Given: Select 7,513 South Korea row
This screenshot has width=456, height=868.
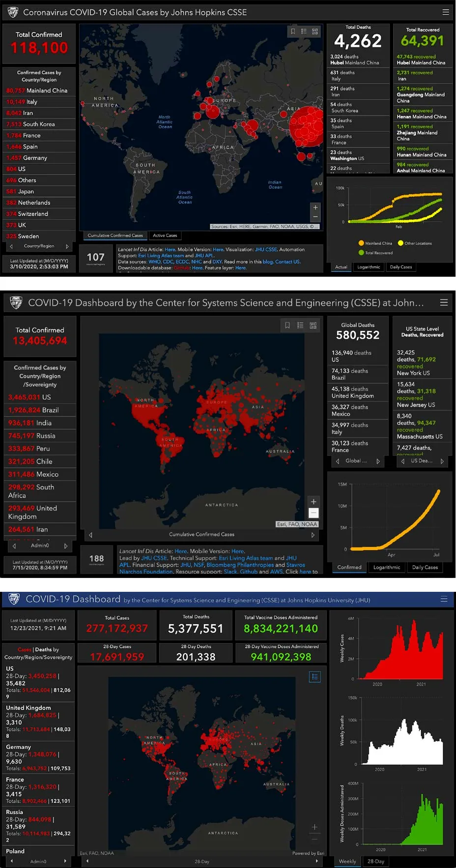Looking at the screenshot, I should [x=39, y=124].
